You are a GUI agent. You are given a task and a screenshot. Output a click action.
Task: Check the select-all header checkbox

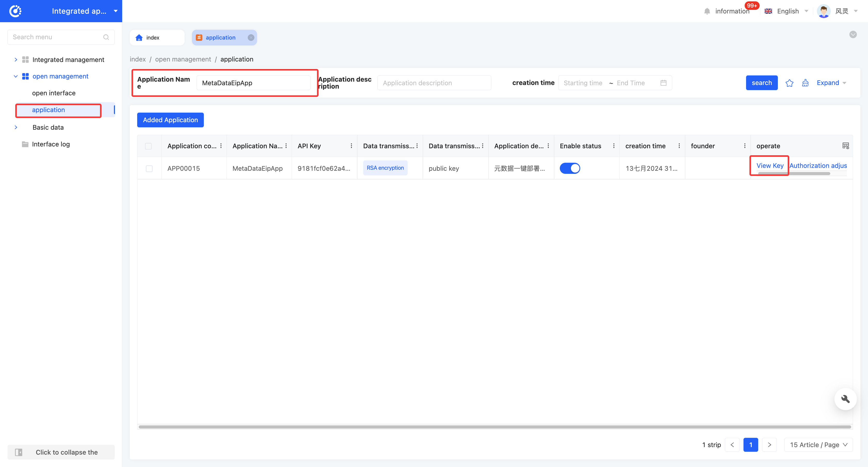pos(148,146)
